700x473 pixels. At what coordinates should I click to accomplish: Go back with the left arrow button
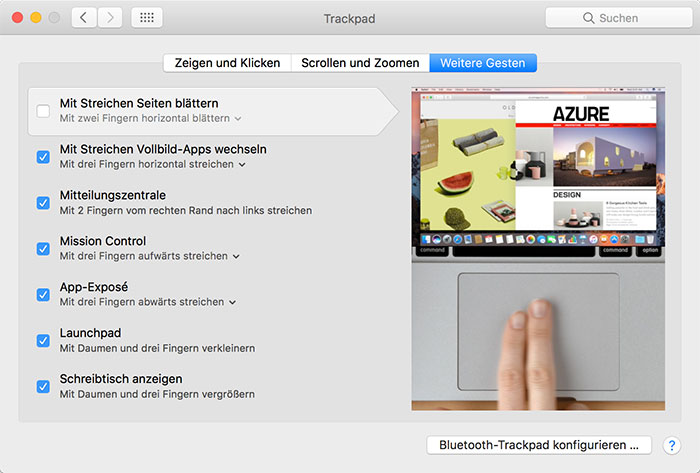pyautogui.click(x=84, y=18)
